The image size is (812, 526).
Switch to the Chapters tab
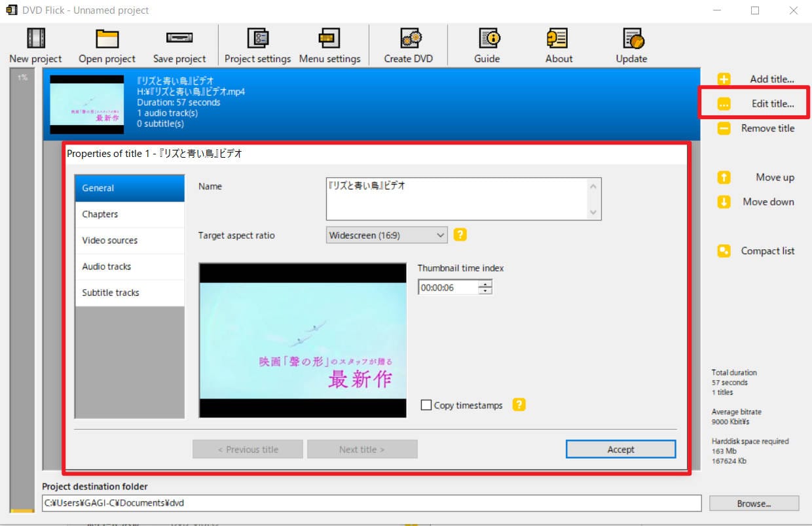click(x=100, y=214)
